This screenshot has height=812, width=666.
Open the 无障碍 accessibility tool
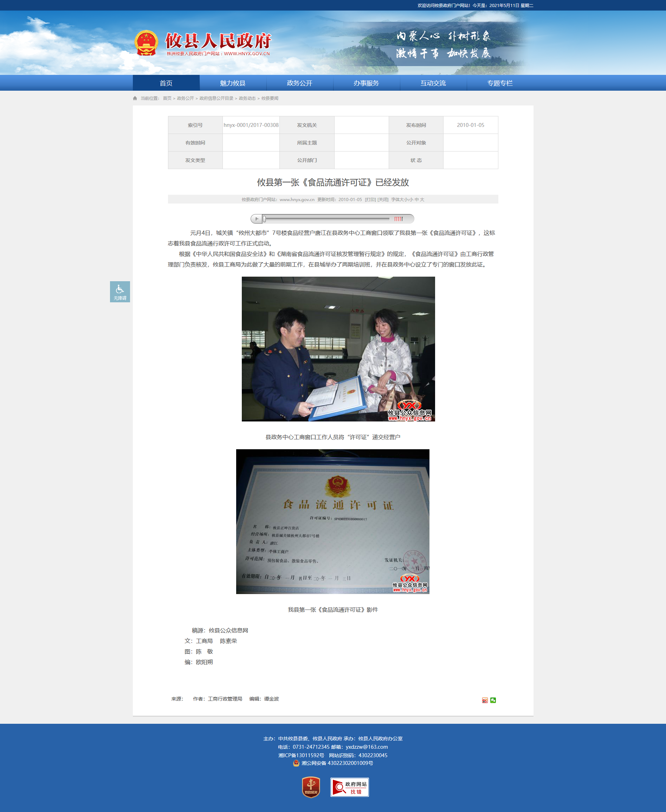[x=120, y=292]
